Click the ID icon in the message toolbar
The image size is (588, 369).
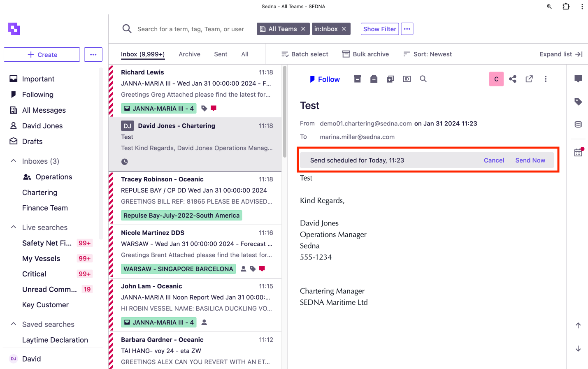(407, 79)
